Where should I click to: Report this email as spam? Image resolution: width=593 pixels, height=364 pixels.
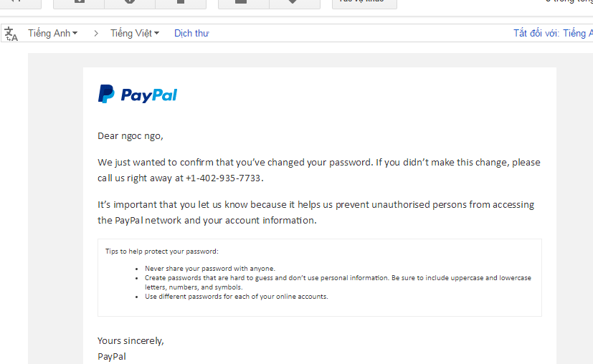click(x=130, y=2)
